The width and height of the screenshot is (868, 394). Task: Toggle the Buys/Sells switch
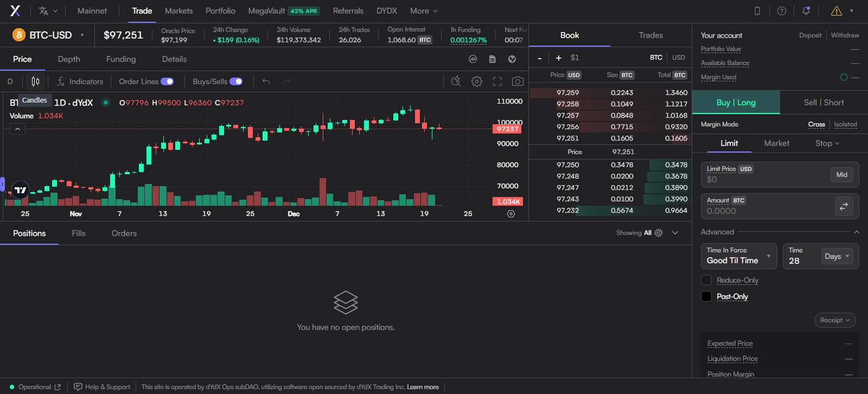pyautogui.click(x=236, y=81)
